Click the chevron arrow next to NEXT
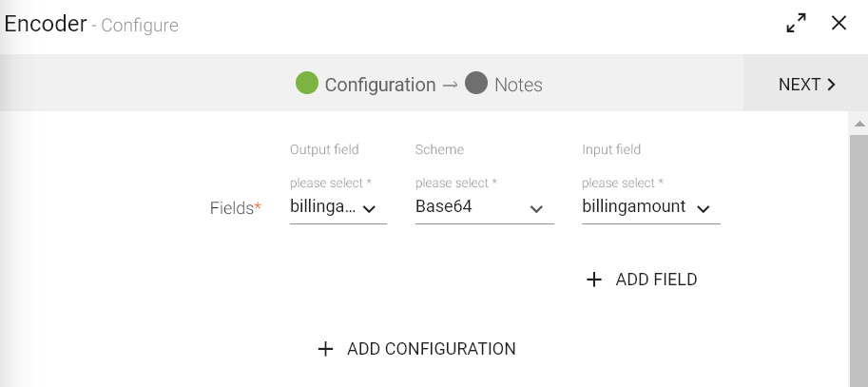 click(832, 85)
